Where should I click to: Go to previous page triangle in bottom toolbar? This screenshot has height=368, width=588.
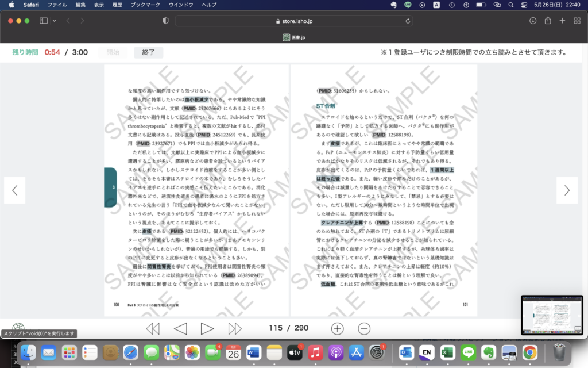point(180,328)
